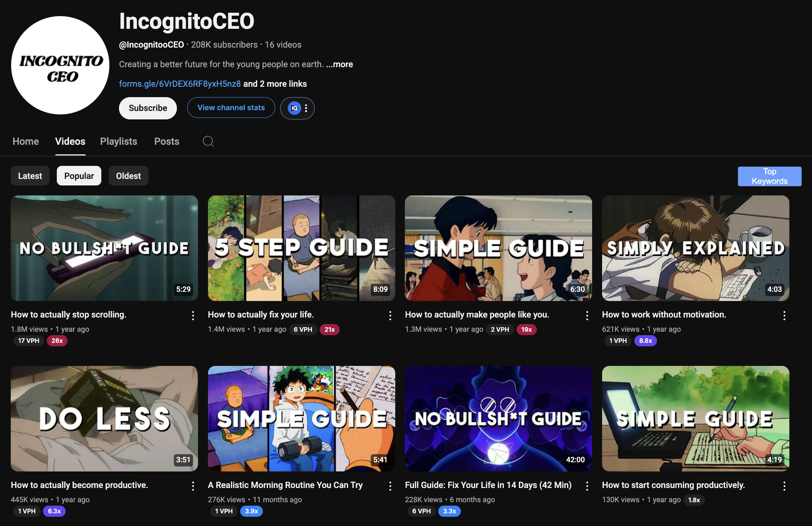The image size is (812, 526).
Task: Open menu for 'How to actually make people like you'
Action: 587,316
